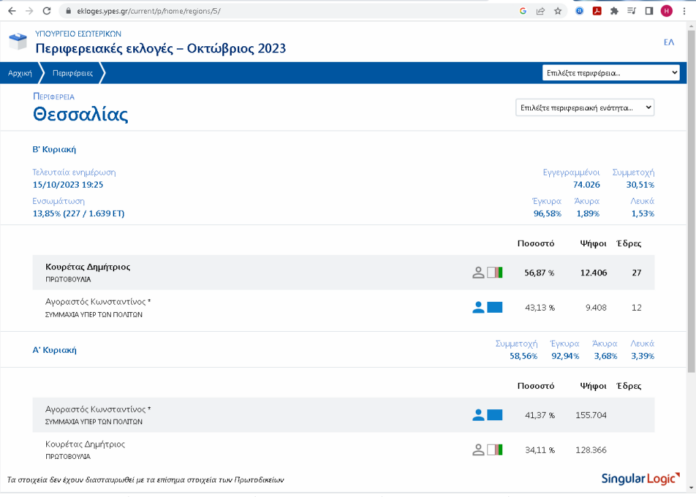Click Αγοραστός blue color swatch in Α' Κυριακή

(x=494, y=415)
